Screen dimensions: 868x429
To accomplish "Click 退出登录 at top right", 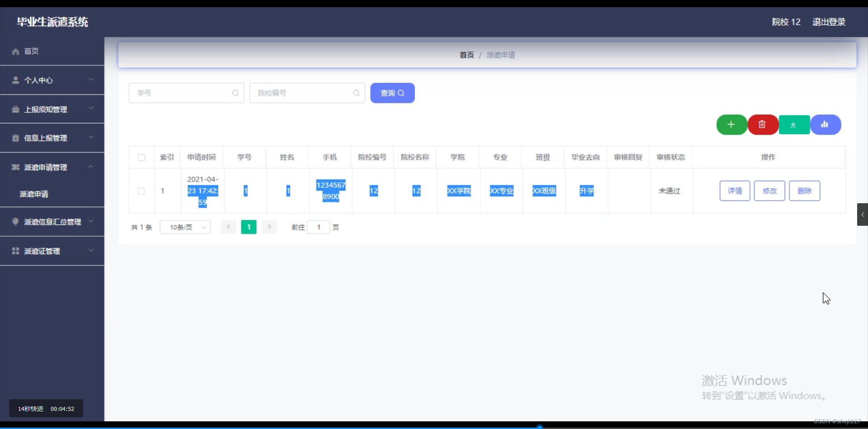I will [x=829, y=22].
